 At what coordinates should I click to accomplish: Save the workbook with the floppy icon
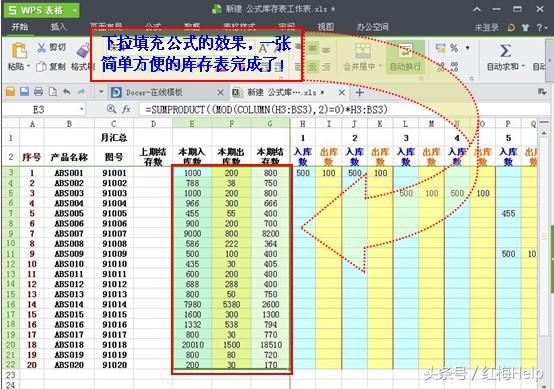[24, 92]
